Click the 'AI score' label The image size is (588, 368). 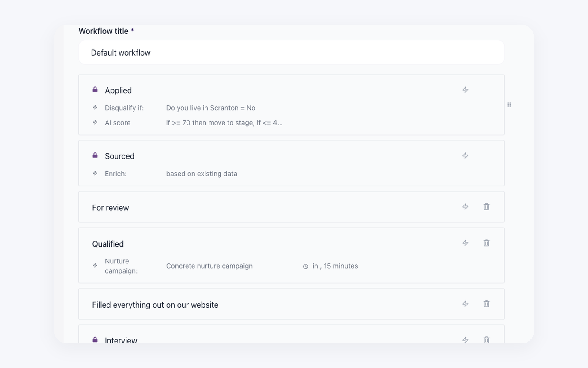click(118, 123)
